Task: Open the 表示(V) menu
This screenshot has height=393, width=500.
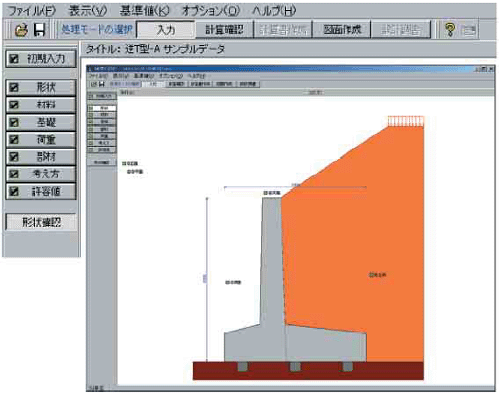Action: 88,11
